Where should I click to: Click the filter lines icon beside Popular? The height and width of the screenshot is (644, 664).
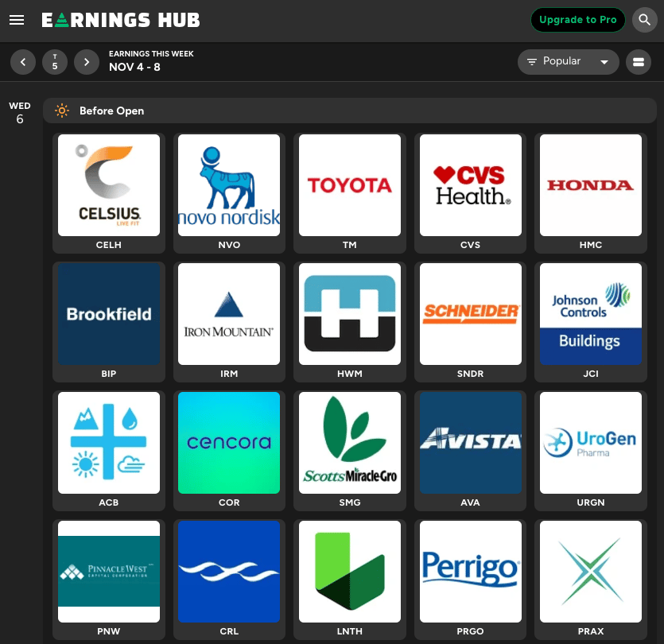(x=531, y=62)
